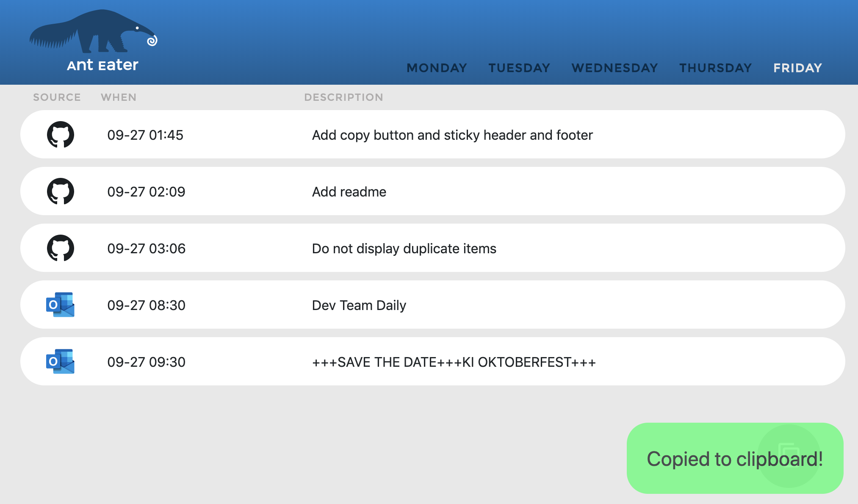Click 'Add copy button and sticky header' description
Image resolution: width=858 pixels, height=504 pixels.
pos(452,135)
